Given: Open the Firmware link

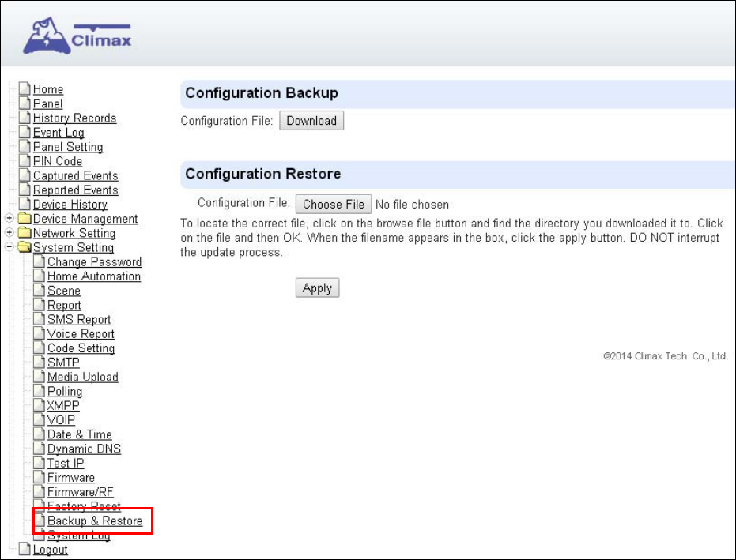Looking at the screenshot, I should [x=71, y=478].
